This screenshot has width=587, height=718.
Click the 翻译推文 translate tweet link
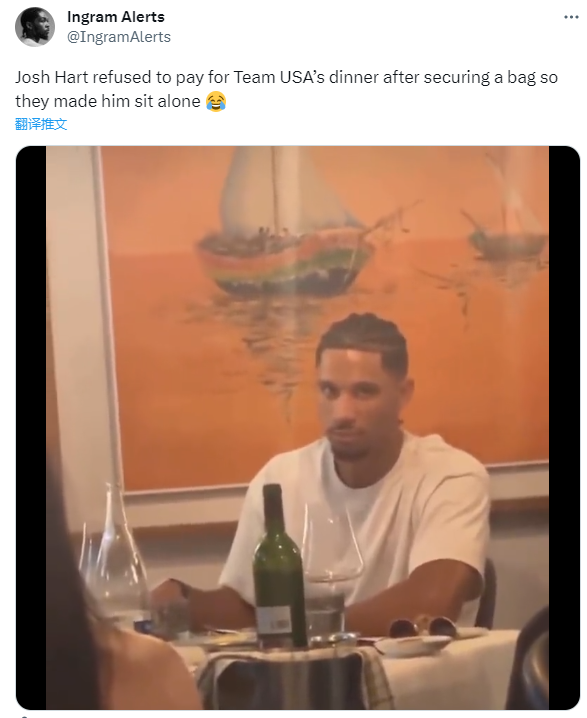coord(41,124)
